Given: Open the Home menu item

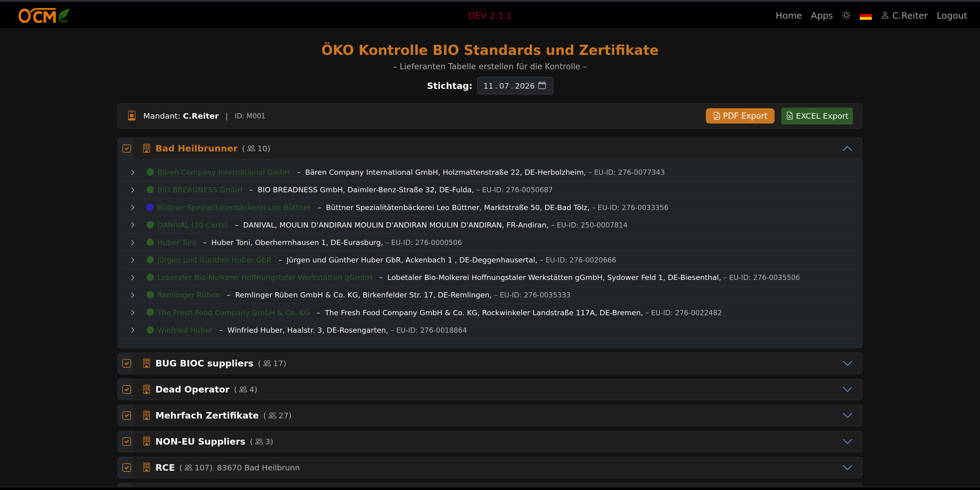Looking at the screenshot, I should coord(788,16).
